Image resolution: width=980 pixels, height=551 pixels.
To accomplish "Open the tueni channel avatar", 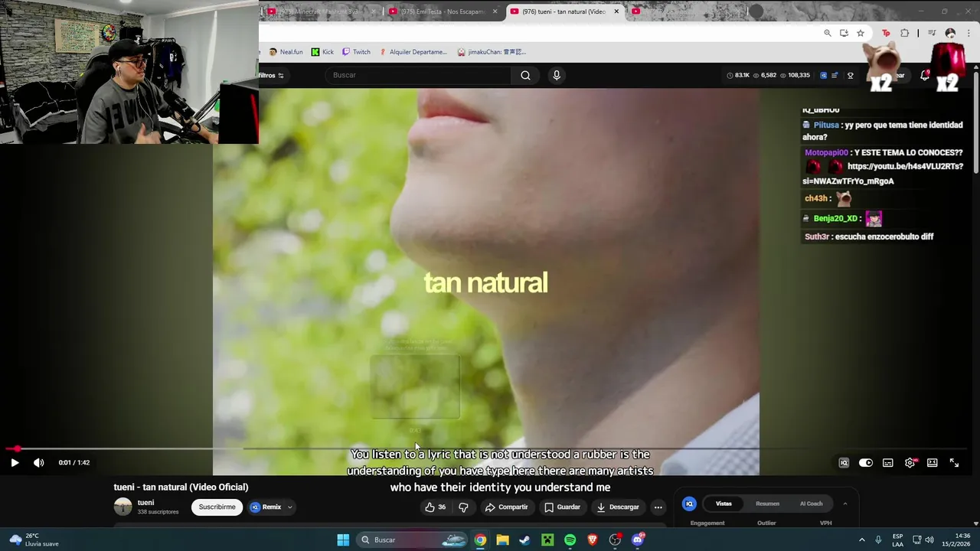I will [122, 507].
